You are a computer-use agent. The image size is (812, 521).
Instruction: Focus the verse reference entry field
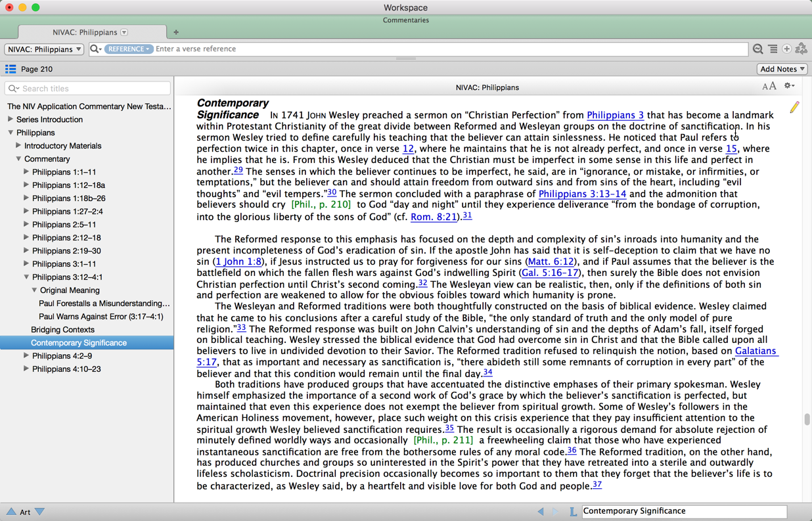click(450, 49)
